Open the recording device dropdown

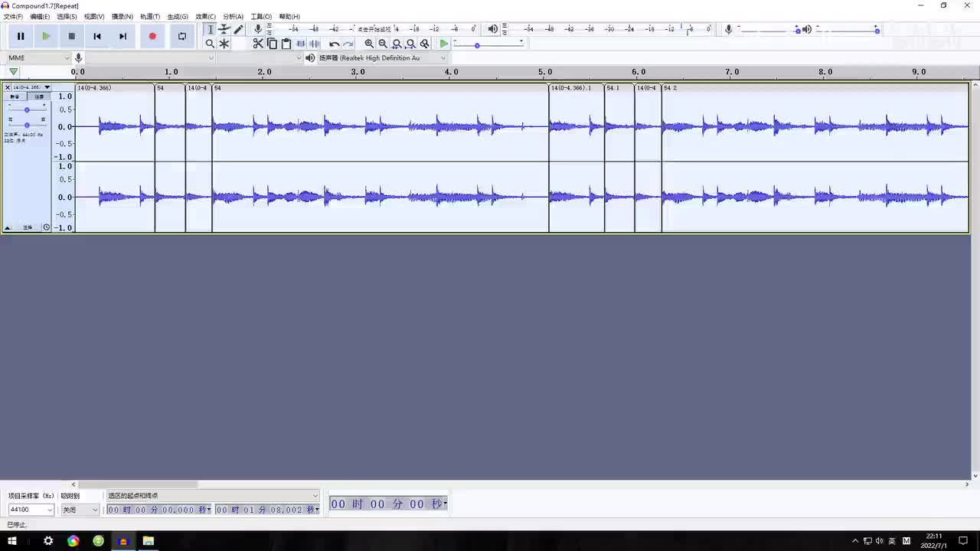[150, 58]
